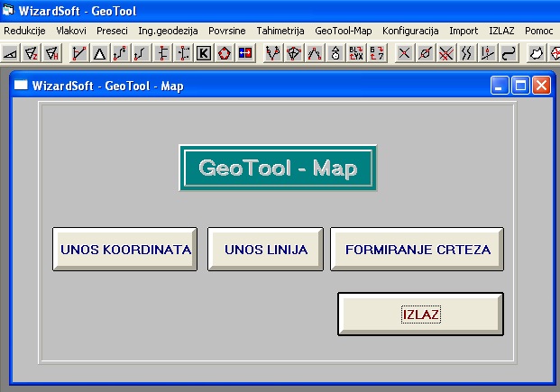The image size is (560, 392).
Task: Click the blue and red rectangle icon
Action: [245, 54]
